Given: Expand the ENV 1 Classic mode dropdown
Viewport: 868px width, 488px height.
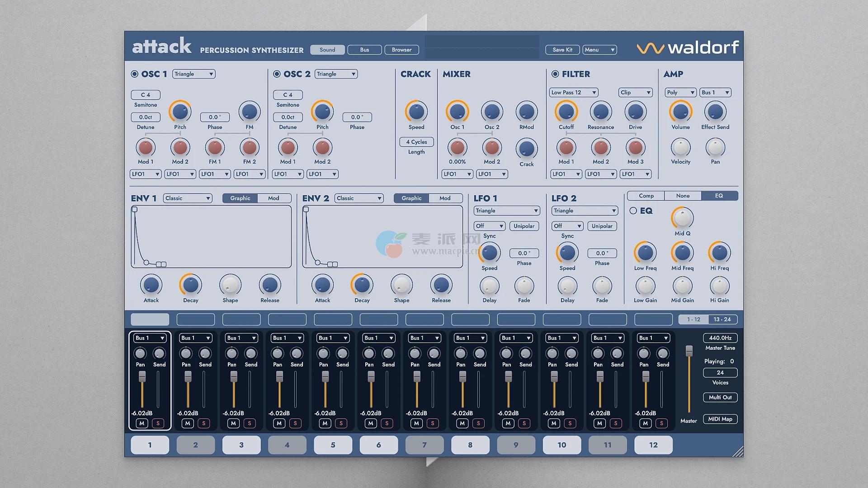Looking at the screenshot, I should (188, 198).
